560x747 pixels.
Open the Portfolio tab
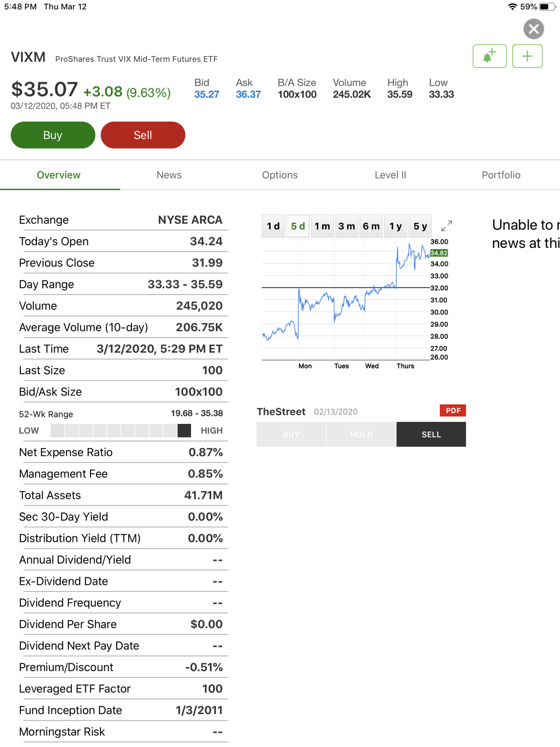tap(501, 175)
